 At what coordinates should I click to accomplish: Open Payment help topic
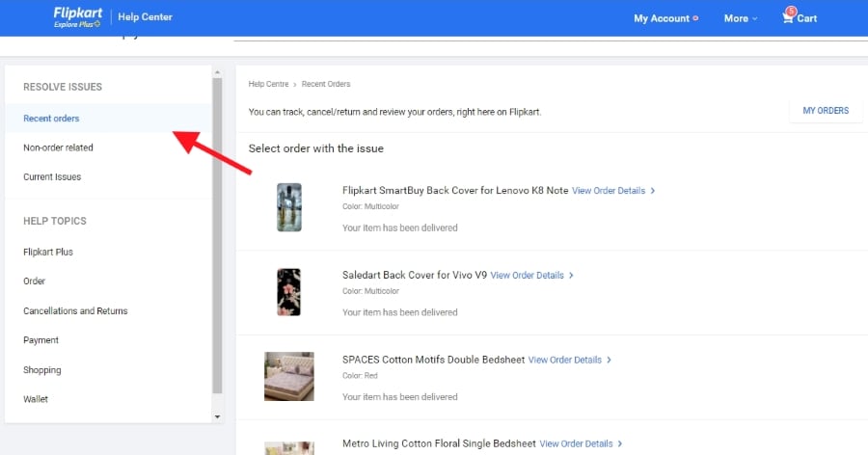pyautogui.click(x=41, y=340)
